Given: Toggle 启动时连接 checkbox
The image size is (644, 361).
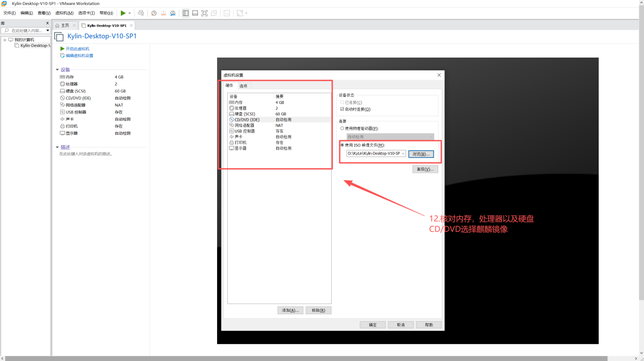Looking at the screenshot, I should 342,109.
